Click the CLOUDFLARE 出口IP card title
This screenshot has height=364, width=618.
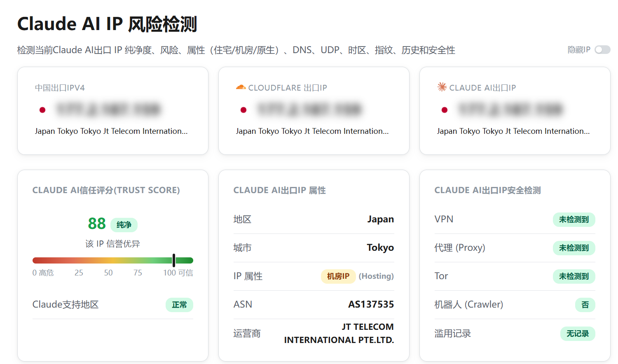point(288,88)
